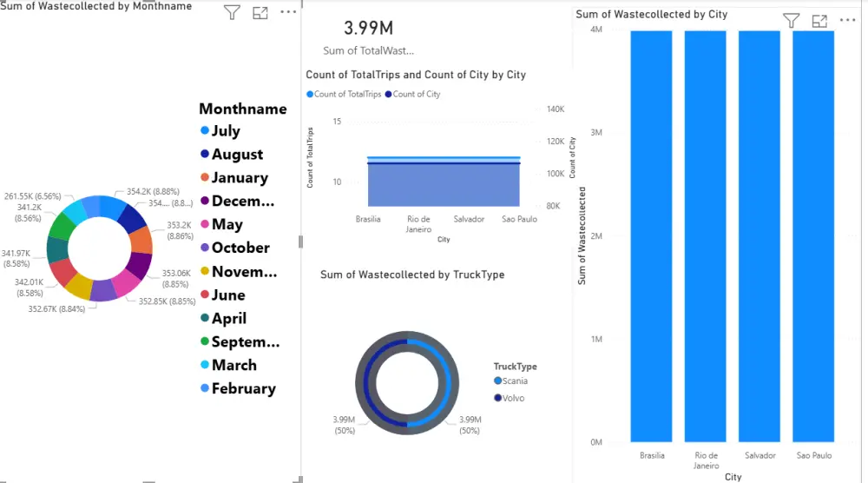Click the orange January slice of donut

tap(141, 241)
